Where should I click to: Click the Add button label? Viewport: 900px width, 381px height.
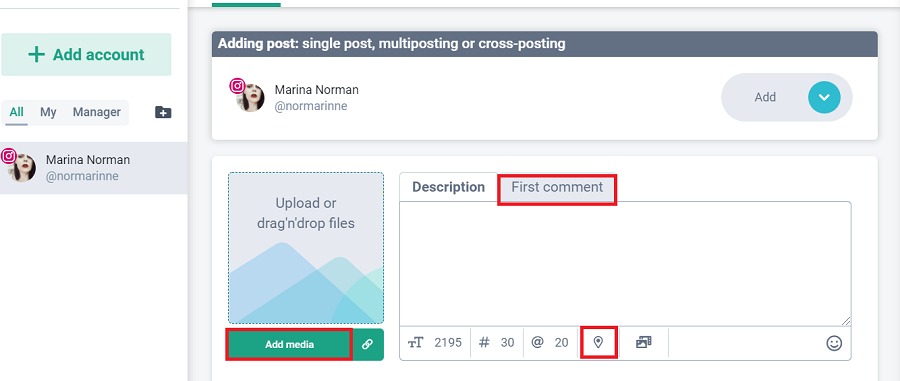pos(765,97)
